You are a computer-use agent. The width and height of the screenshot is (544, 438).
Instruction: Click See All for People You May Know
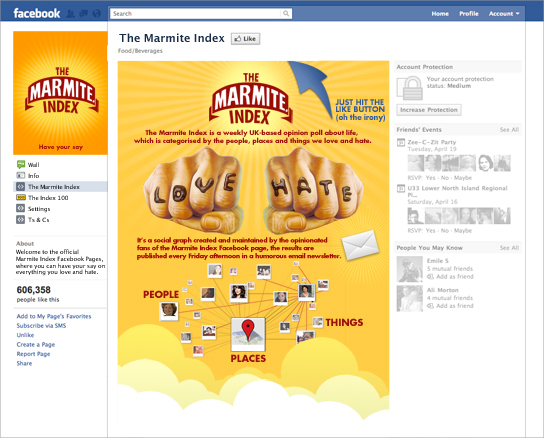pyautogui.click(x=509, y=247)
